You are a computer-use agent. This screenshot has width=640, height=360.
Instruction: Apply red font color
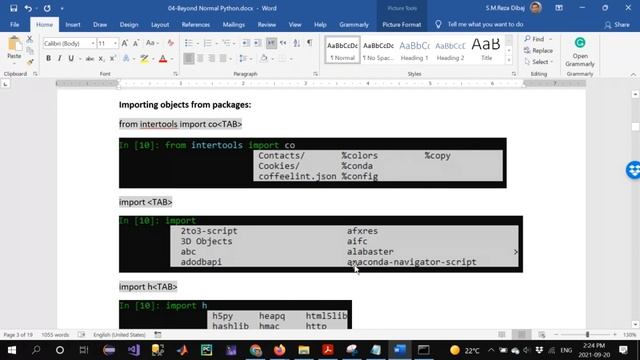tap(163, 59)
